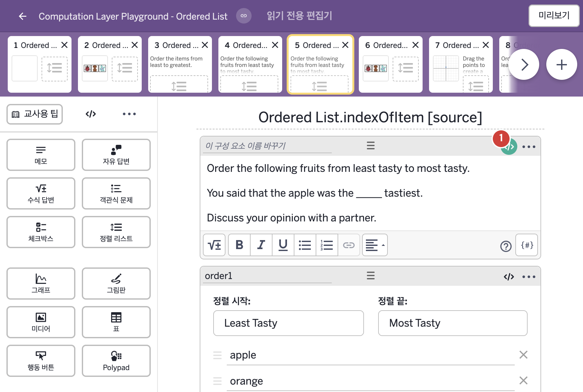Click the note component name field

[x=267, y=146]
